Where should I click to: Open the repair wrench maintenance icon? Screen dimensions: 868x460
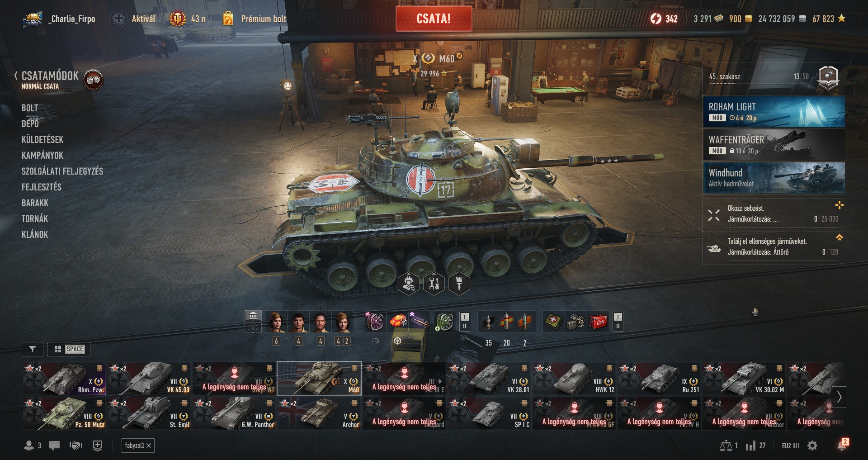coord(434,284)
